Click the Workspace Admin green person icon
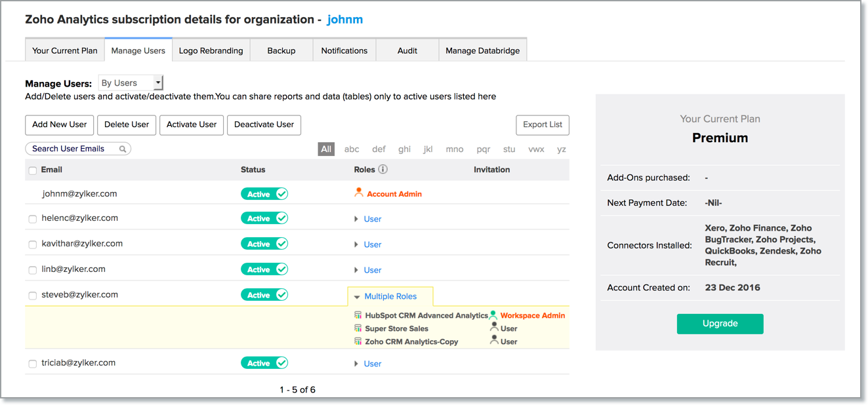 493,315
